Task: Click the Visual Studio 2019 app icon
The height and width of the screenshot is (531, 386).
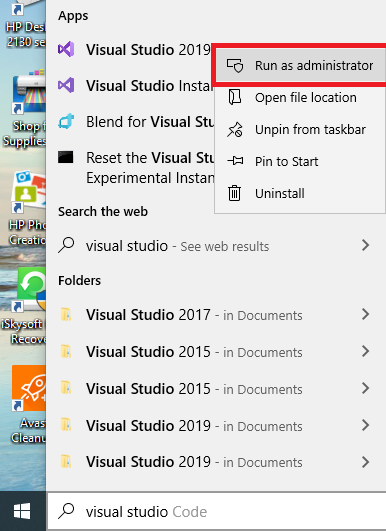Action: click(66, 49)
